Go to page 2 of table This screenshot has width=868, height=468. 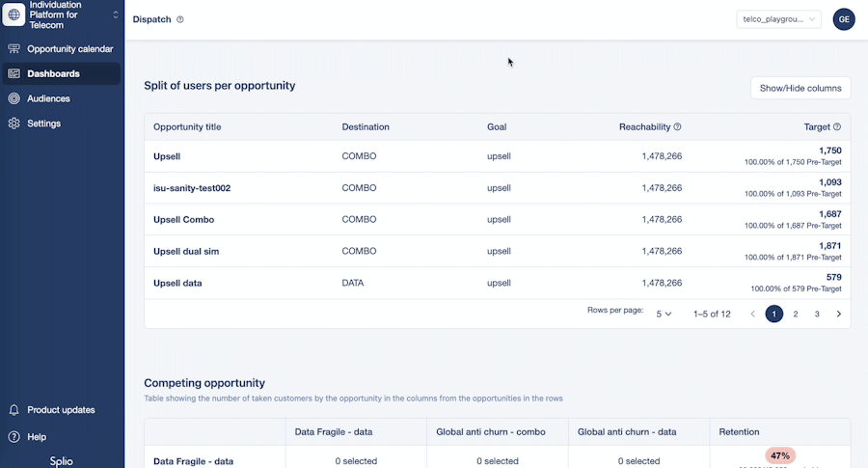coord(796,314)
